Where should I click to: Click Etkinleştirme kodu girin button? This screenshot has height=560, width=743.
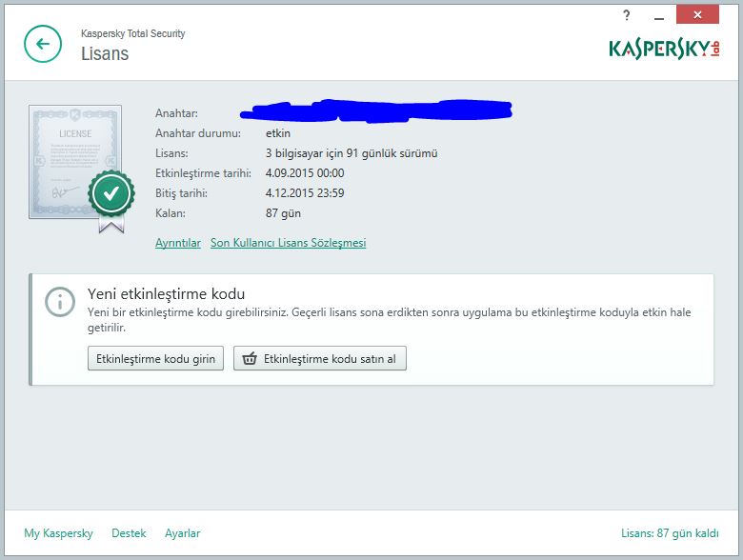pyautogui.click(x=155, y=358)
